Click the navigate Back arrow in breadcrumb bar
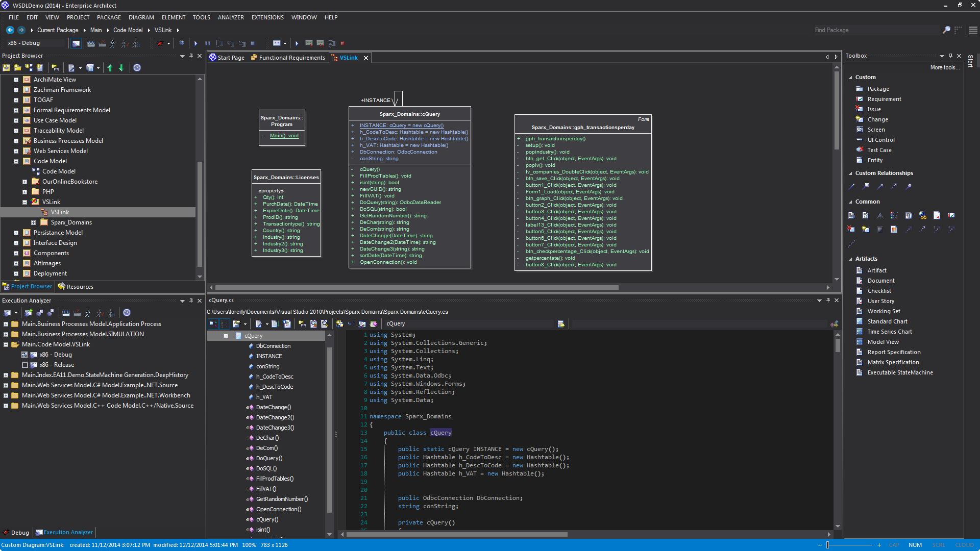The image size is (980, 551). click(10, 30)
